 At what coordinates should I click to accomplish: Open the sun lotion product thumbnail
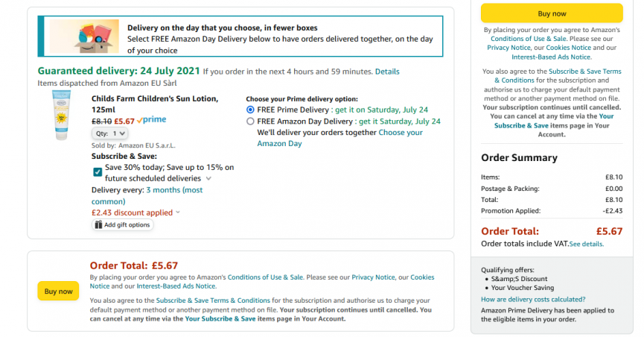click(61, 116)
